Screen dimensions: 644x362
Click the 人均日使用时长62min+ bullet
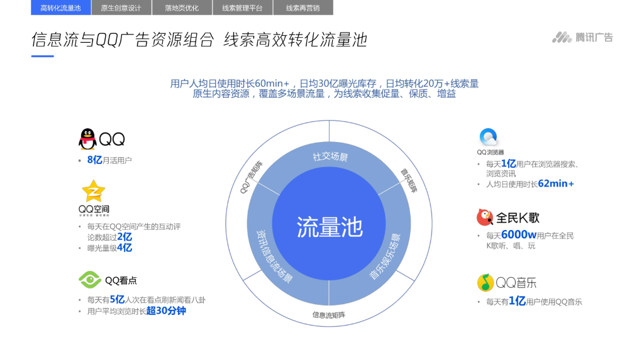[530, 184]
